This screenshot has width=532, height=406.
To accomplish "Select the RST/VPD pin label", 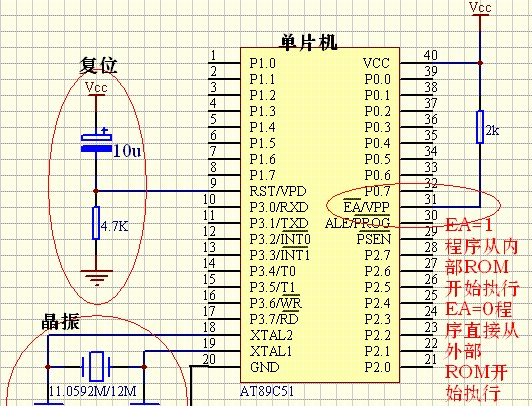I will [278, 191].
